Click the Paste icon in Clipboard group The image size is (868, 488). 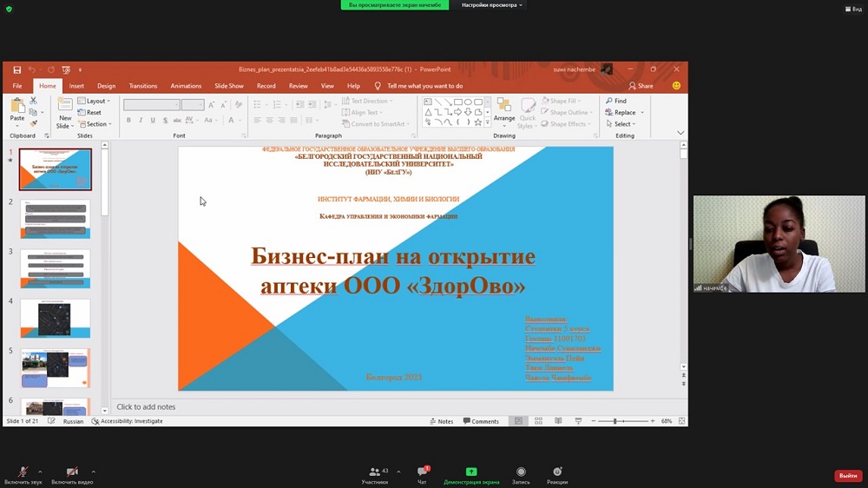click(x=16, y=109)
